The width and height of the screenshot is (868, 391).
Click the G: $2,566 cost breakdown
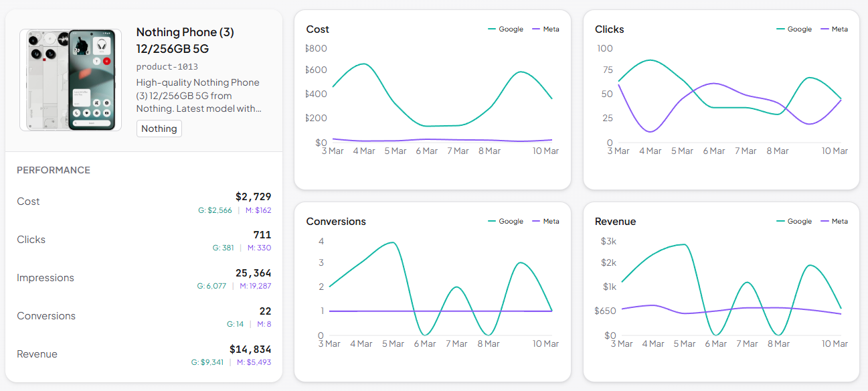click(x=215, y=210)
